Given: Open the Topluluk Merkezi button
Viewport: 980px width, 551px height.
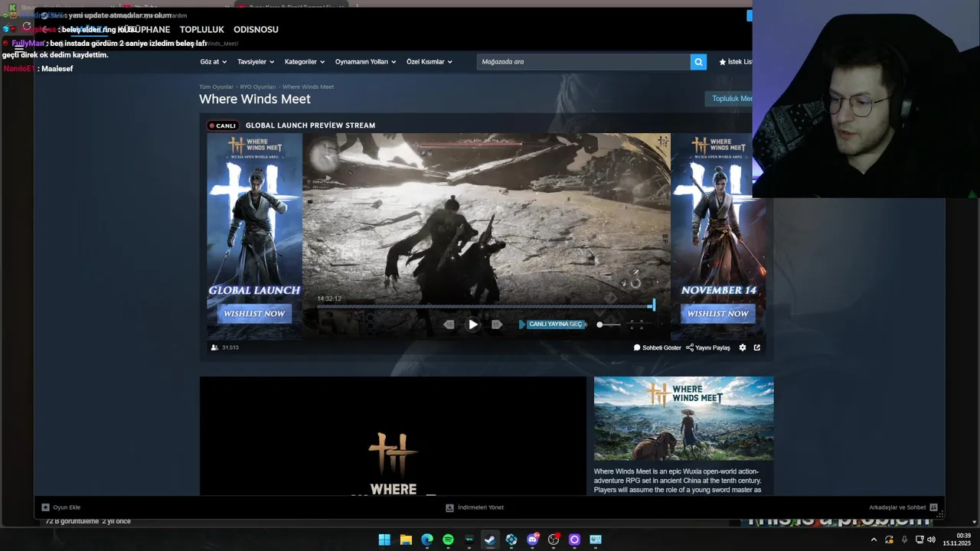Looking at the screenshot, I should pyautogui.click(x=729, y=99).
